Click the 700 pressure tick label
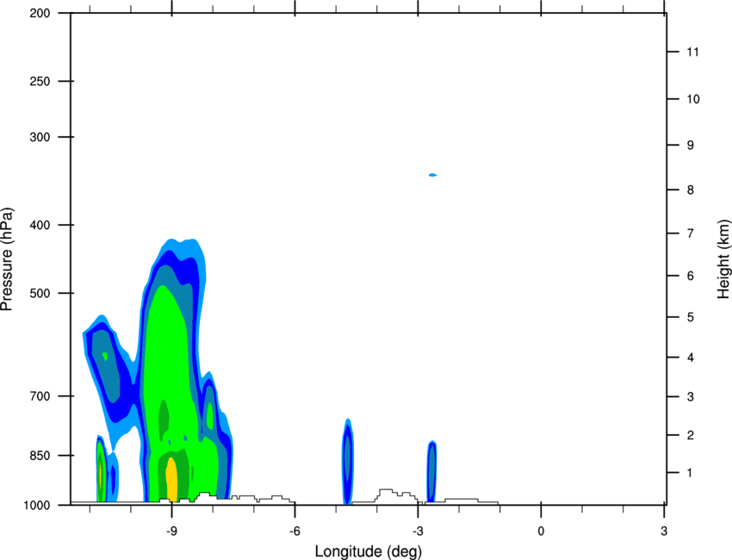This screenshot has width=732, height=560. [40, 396]
